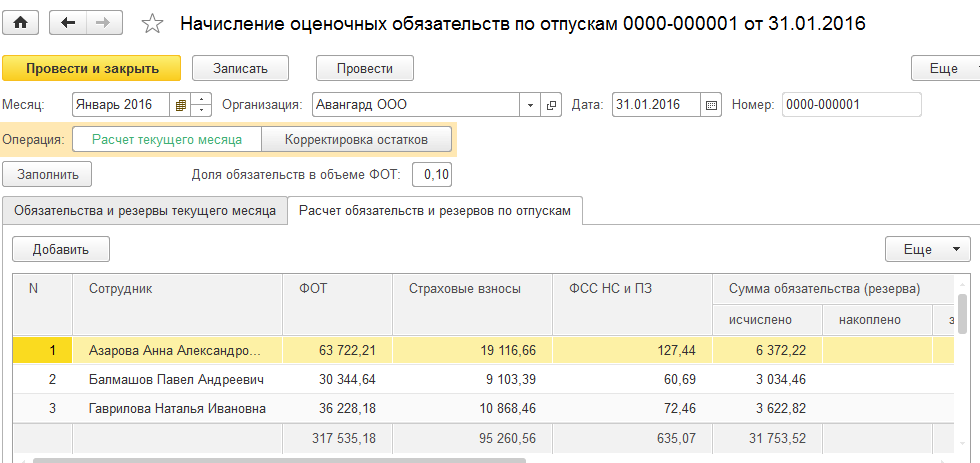Add document to favorites with star
Screen dimensions: 980x463
point(153,23)
